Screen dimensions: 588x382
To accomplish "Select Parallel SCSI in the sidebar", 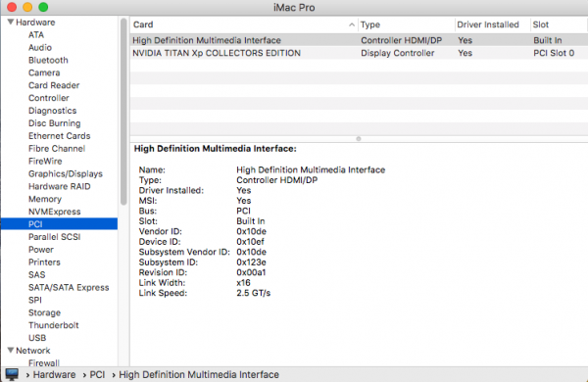I will (54, 237).
